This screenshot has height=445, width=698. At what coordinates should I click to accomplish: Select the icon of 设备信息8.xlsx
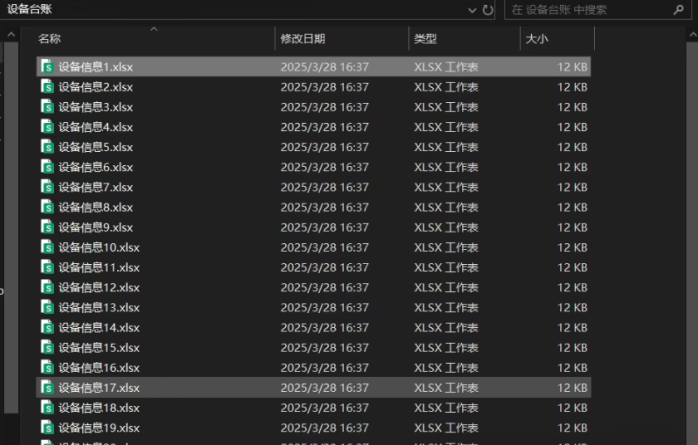[x=46, y=207]
